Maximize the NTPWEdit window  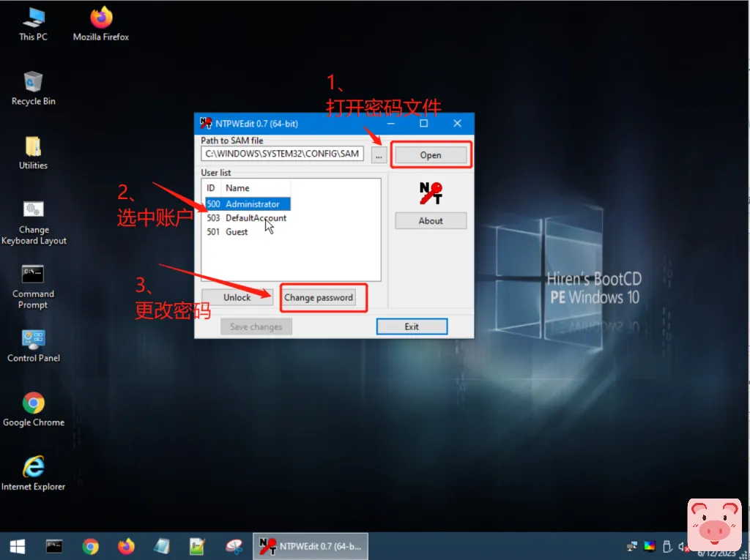[x=424, y=124]
